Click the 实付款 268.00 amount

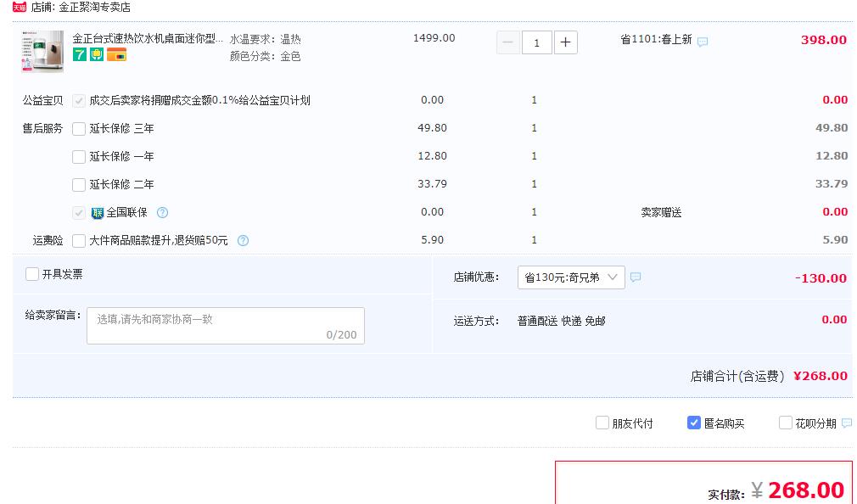(806, 490)
